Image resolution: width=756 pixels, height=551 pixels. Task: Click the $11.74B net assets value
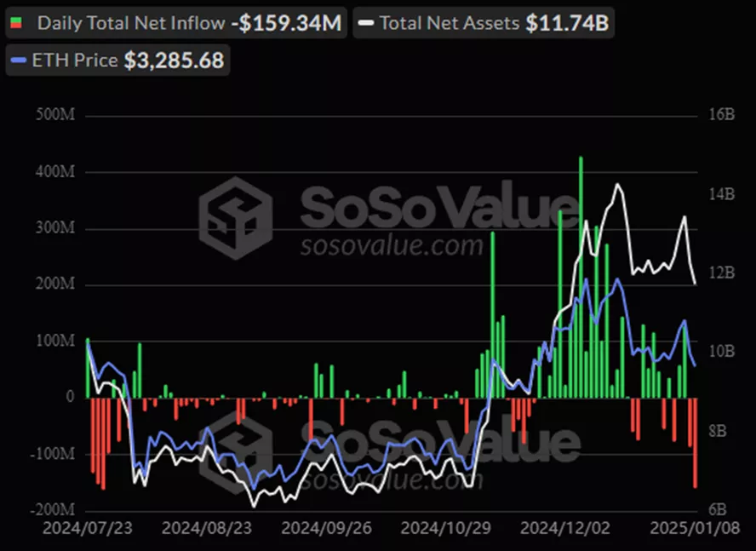(x=568, y=23)
